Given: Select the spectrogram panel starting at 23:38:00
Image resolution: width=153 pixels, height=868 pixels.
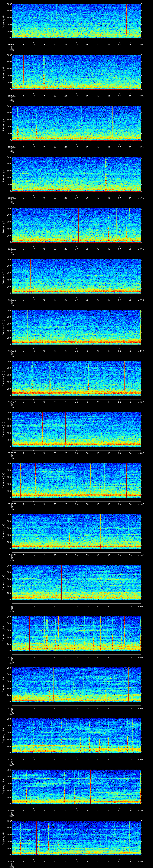Looking at the screenshot, I should (x=76, y=378).
